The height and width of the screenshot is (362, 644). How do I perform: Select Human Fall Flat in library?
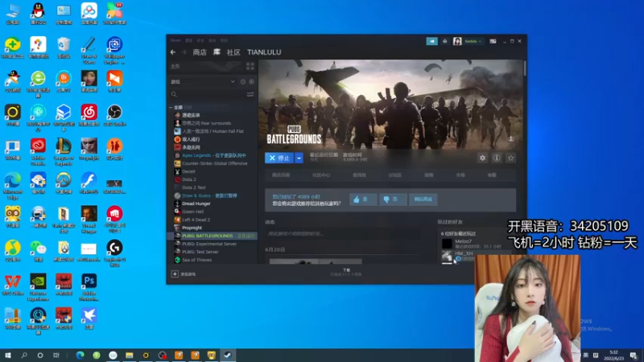pyautogui.click(x=212, y=131)
